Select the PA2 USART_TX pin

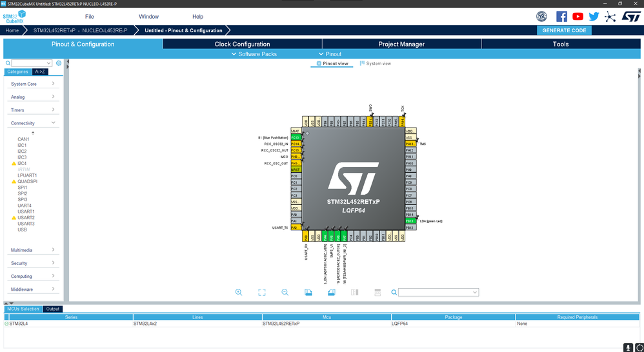pos(296,228)
